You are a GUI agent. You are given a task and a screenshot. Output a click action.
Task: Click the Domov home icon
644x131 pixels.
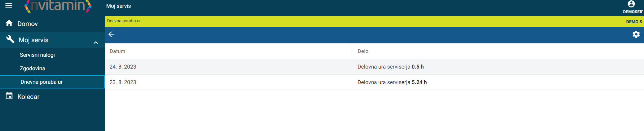click(x=9, y=23)
